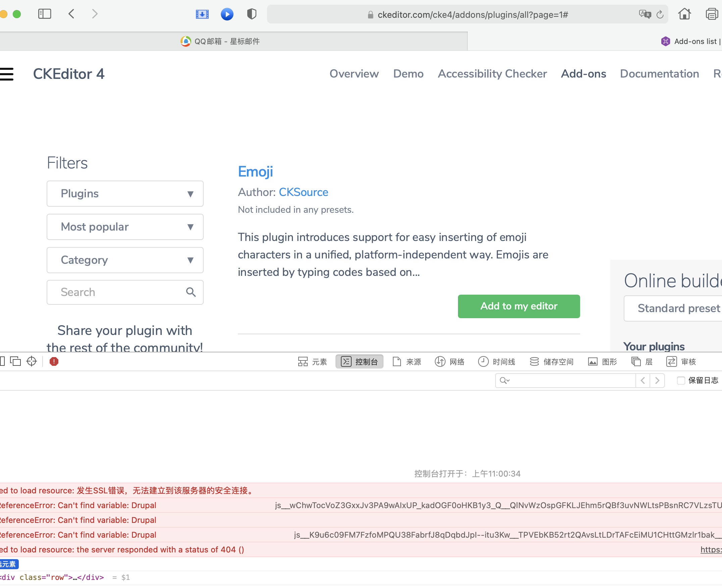Click the dock-to-window icon in inspector
The image size is (722, 588).
pyautogui.click(x=15, y=361)
